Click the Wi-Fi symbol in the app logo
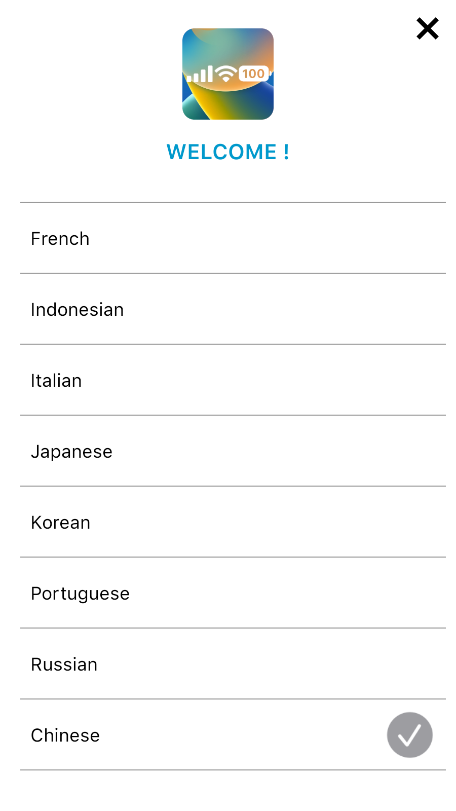The height and width of the screenshot is (811, 456). point(226,74)
